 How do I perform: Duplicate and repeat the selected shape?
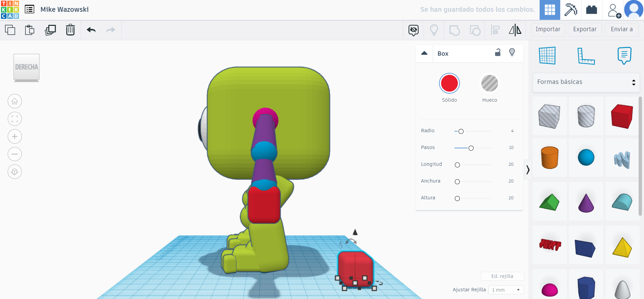50,30
